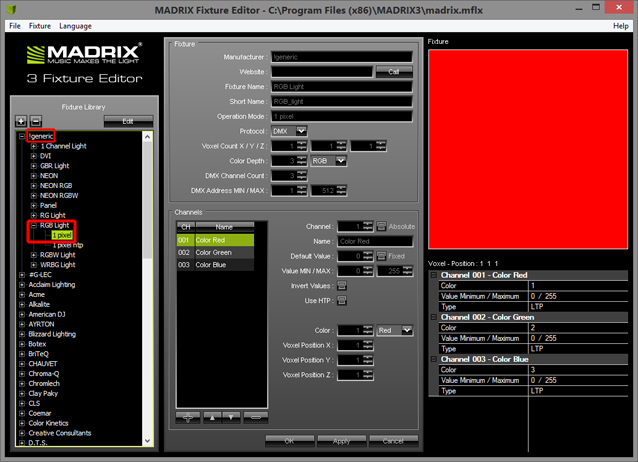Image resolution: width=638 pixels, height=462 pixels.
Task: Click the Name column header in Channels list
Action: [x=224, y=227]
